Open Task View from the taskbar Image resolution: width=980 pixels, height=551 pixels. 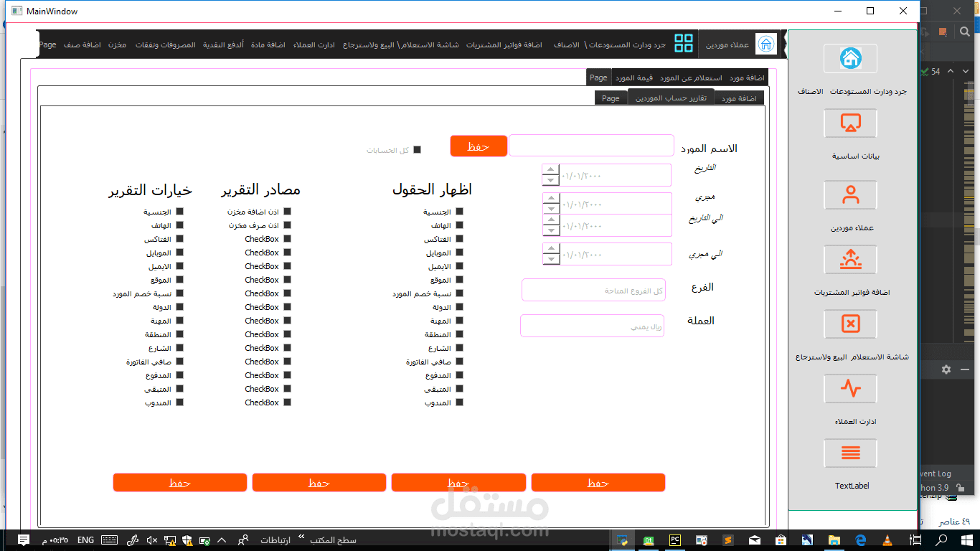915,540
